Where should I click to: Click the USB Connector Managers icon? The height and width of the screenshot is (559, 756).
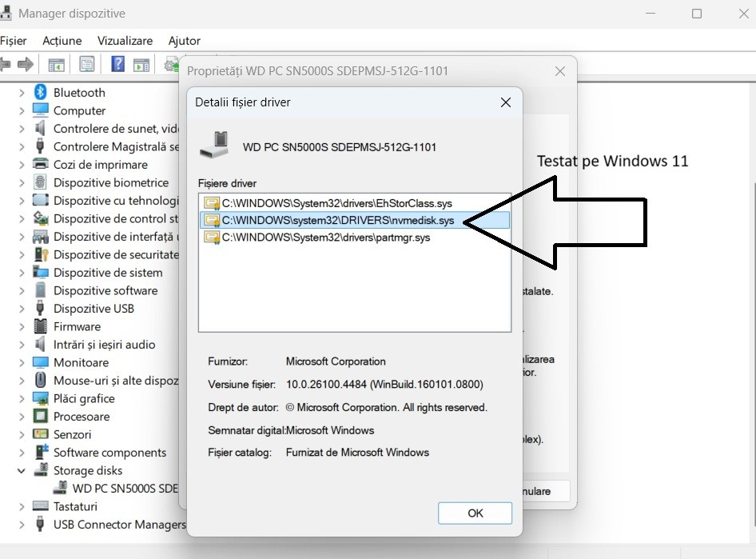pyautogui.click(x=41, y=524)
